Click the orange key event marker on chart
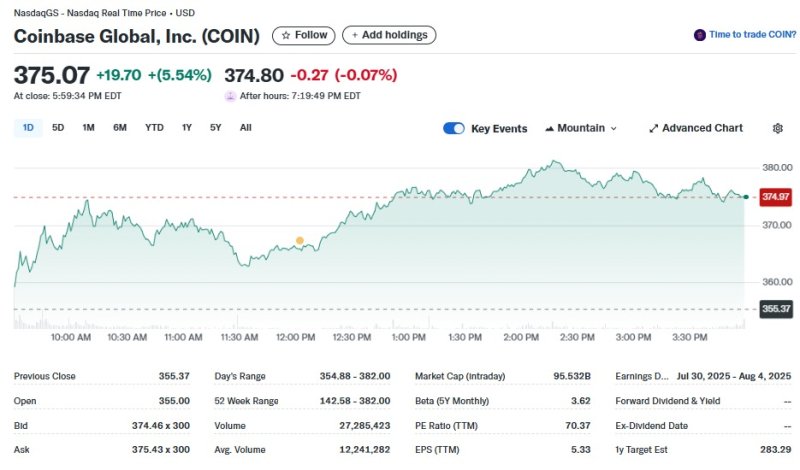The height and width of the screenshot is (470, 800). 299,241
